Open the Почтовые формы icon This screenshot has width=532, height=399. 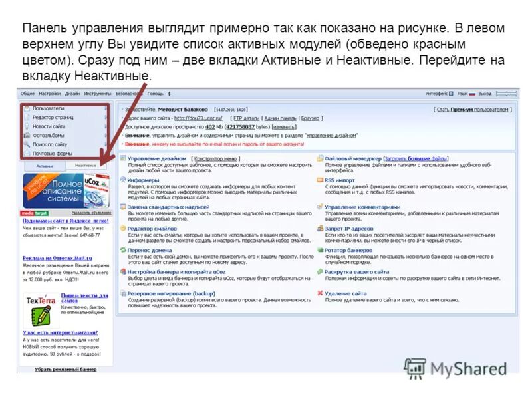pos(28,154)
